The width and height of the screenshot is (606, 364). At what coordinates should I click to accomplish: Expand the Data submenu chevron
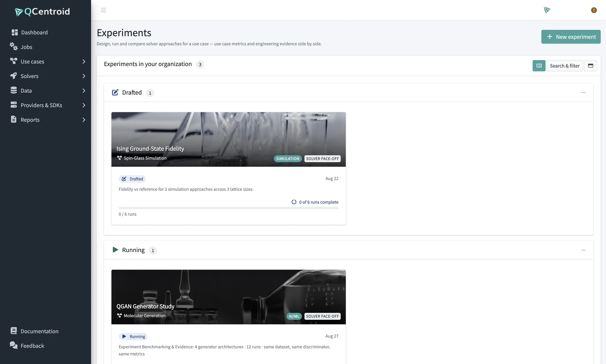coord(84,90)
